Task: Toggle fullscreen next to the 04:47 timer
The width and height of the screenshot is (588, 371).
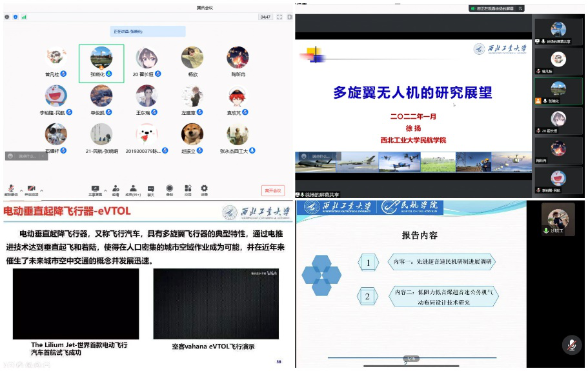Action: (x=279, y=17)
